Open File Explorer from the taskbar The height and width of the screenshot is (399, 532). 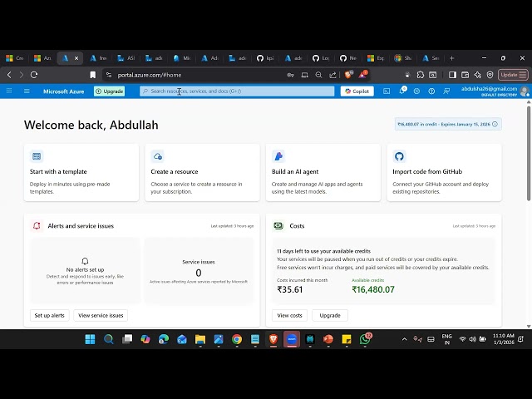tap(200, 339)
